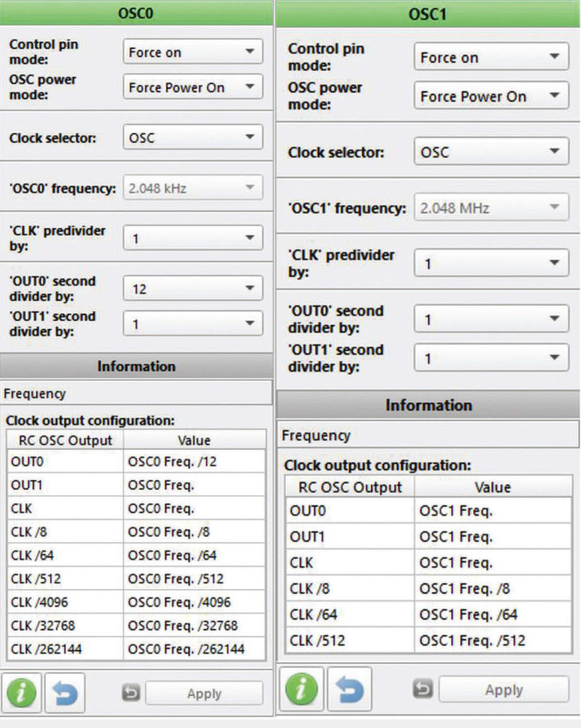Open OSC0 'OUT0' second divider dropdown showing 12
581x728 pixels.
tap(193, 288)
